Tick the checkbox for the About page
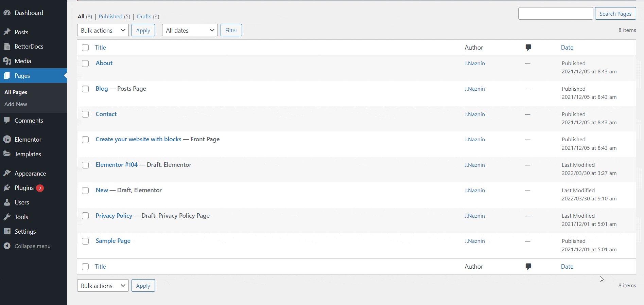Image resolution: width=644 pixels, height=305 pixels. tap(85, 64)
